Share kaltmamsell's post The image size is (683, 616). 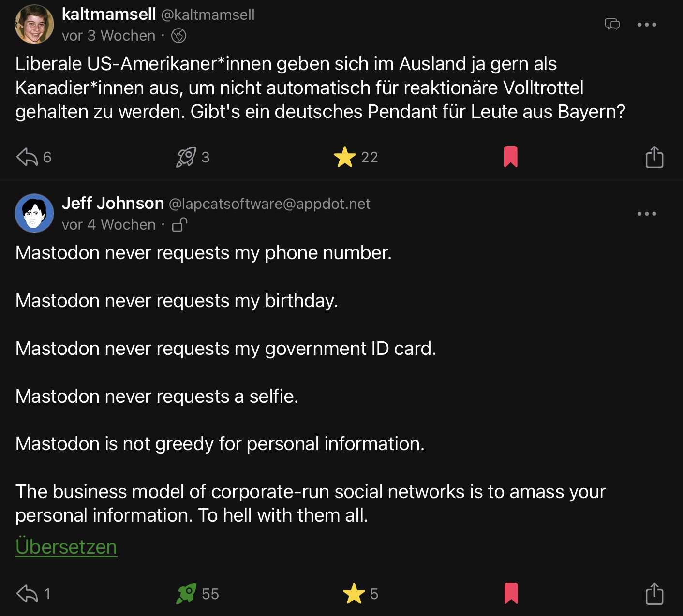click(x=654, y=157)
